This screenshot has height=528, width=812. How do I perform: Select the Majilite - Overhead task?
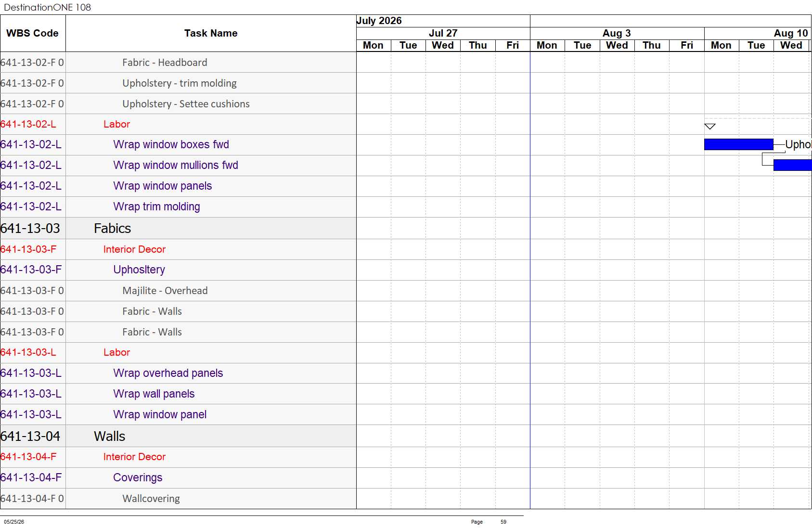point(165,291)
